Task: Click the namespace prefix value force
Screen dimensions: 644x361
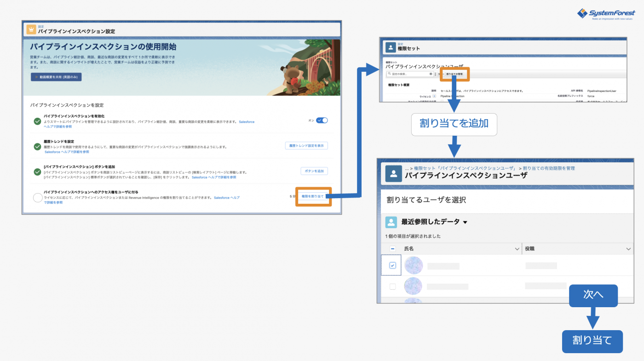Action: tap(591, 96)
